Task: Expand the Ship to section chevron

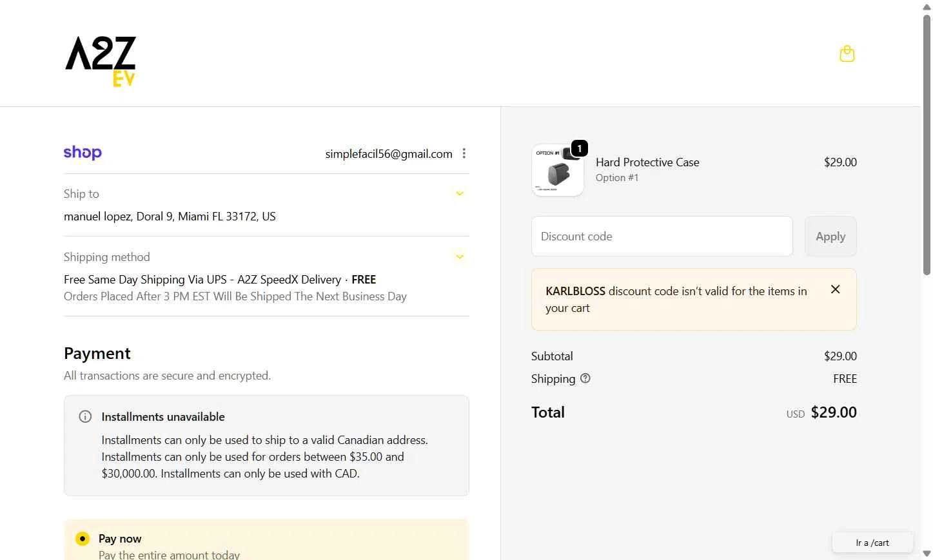Action: tap(460, 193)
